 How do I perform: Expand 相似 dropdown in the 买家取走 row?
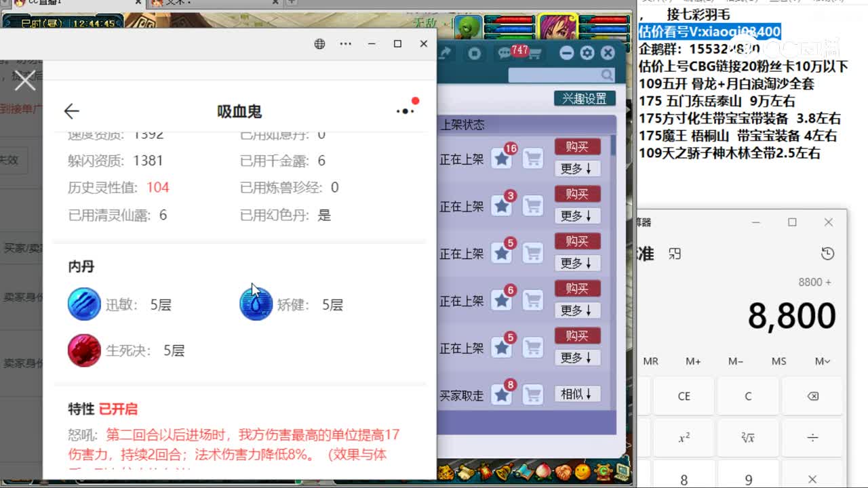577,394
